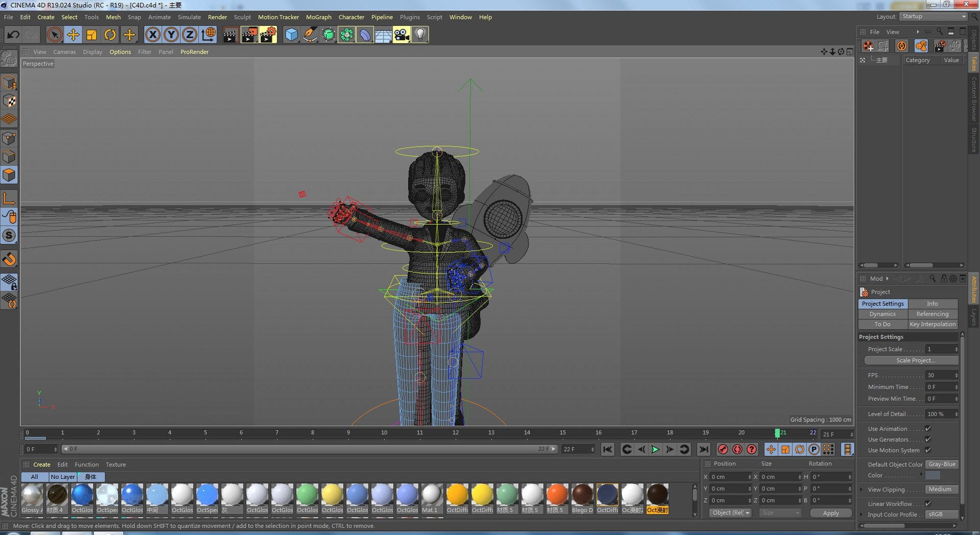
Task: Click the Scale Project button
Action: pyautogui.click(x=911, y=360)
